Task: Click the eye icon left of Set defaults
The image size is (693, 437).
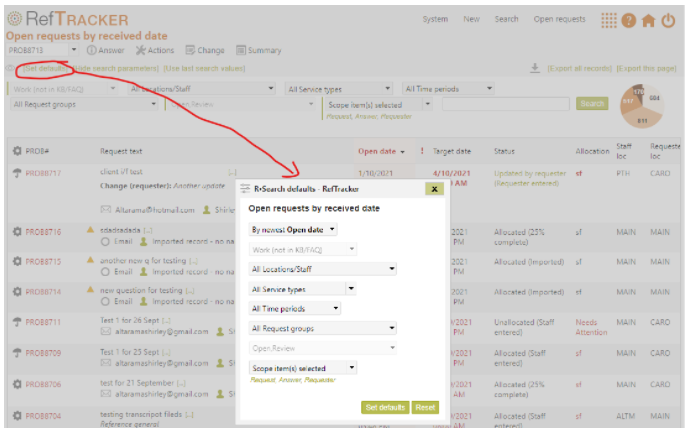Action: [10, 68]
